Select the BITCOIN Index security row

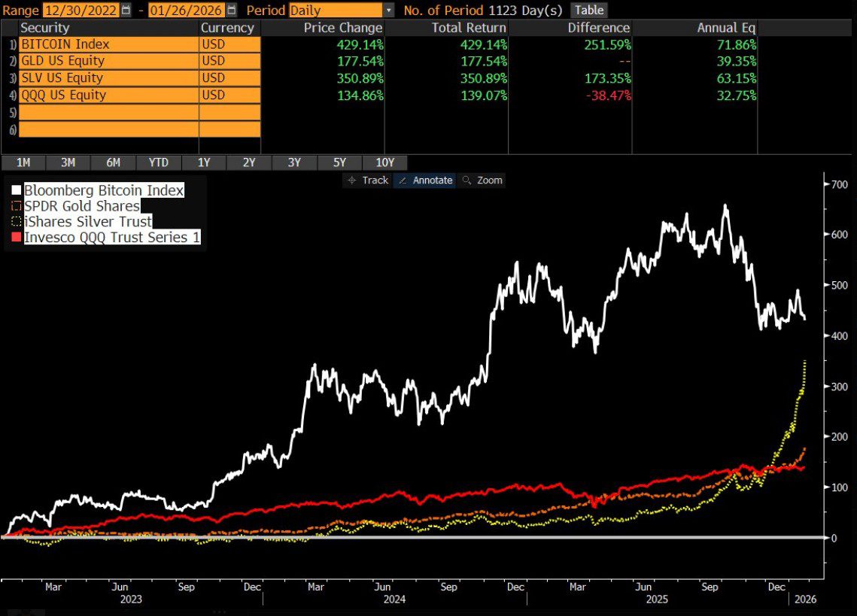(105, 44)
